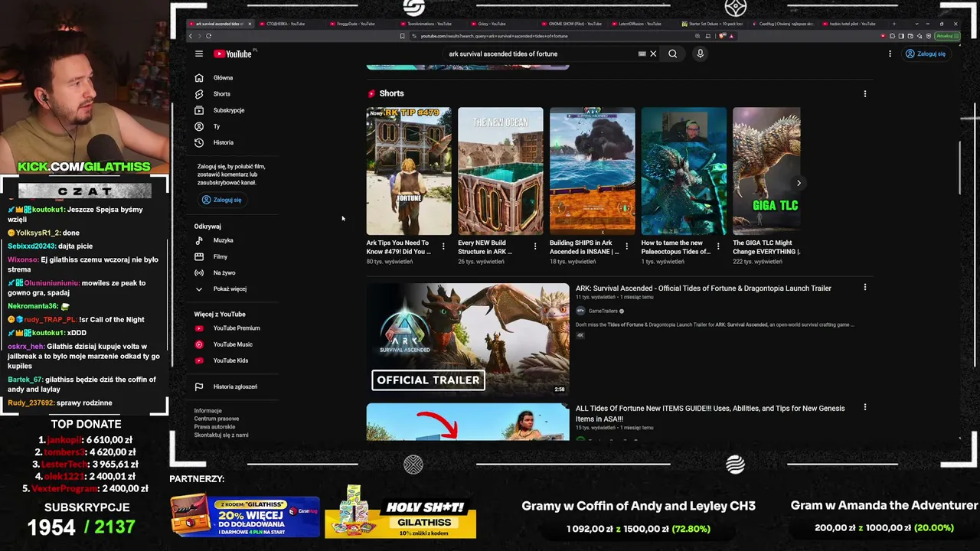
Task: Open options for the Official Launch Trailer video
Action: tap(865, 288)
